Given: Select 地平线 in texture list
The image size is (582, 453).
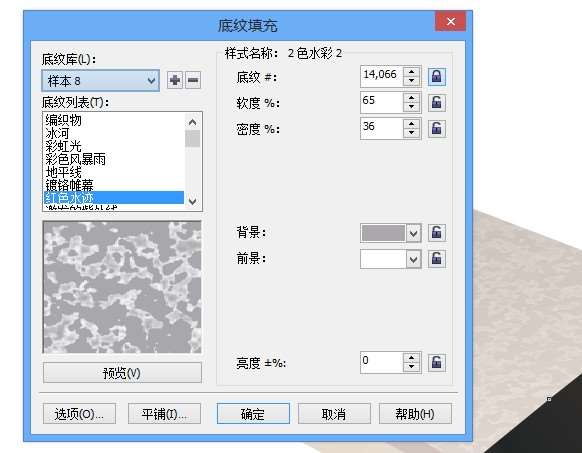Looking at the screenshot, I should [114, 172].
